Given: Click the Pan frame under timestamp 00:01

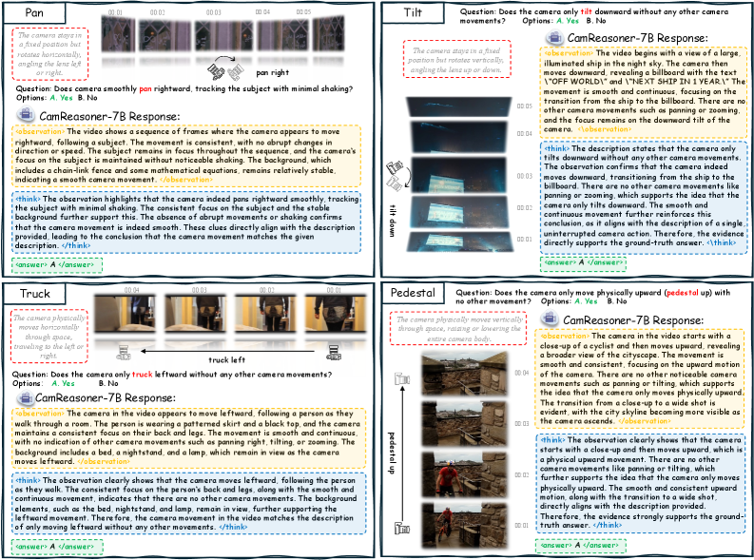Looking at the screenshot, I should coord(118,34).
